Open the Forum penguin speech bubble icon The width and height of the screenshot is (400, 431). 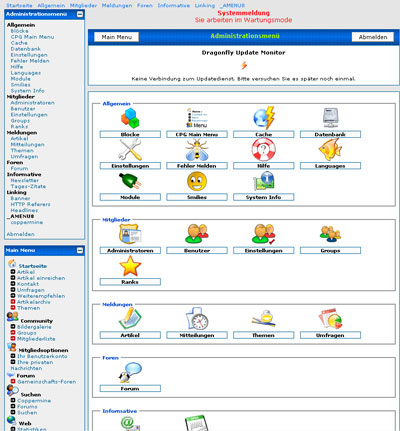click(x=130, y=373)
